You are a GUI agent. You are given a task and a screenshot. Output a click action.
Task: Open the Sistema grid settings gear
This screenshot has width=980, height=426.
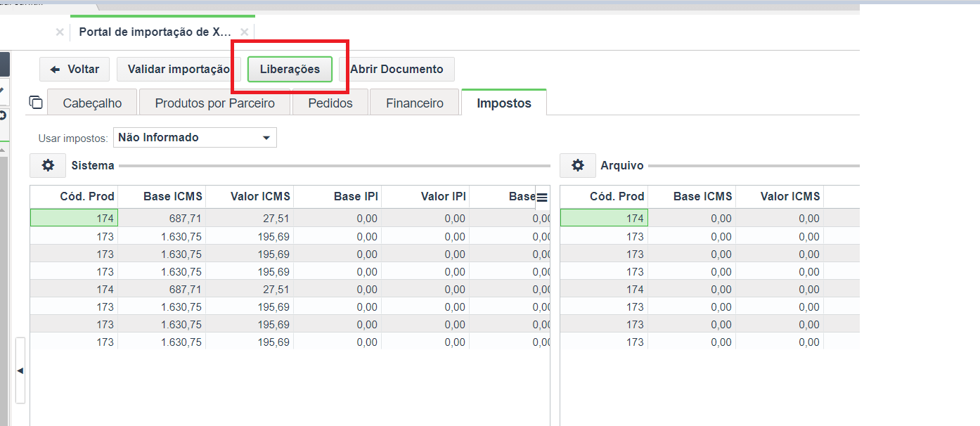click(48, 165)
